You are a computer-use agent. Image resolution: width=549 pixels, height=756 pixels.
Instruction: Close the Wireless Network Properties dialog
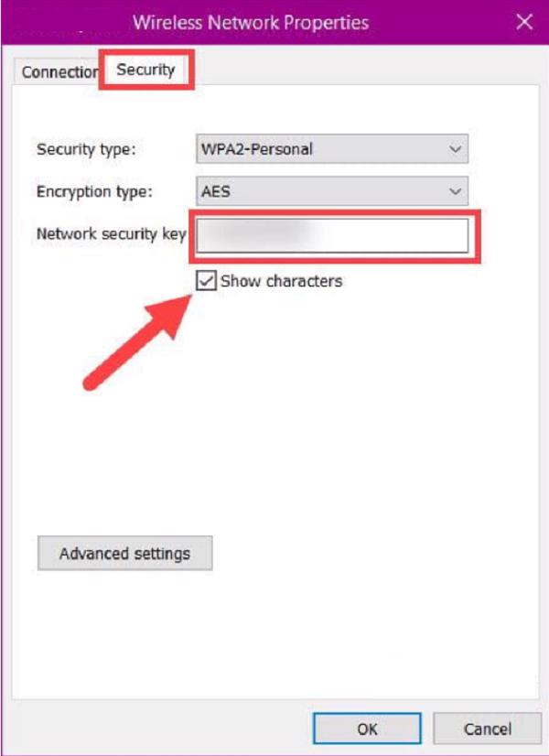tap(524, 22)
